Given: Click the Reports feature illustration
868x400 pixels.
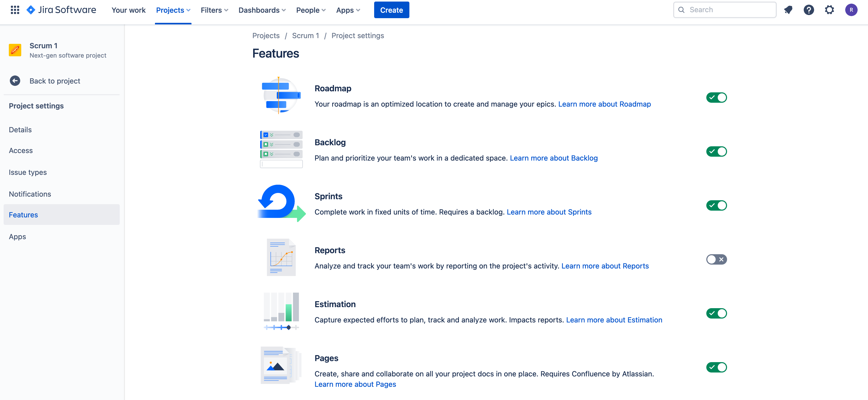Looking at the screenshot, I should pos(281,257).
